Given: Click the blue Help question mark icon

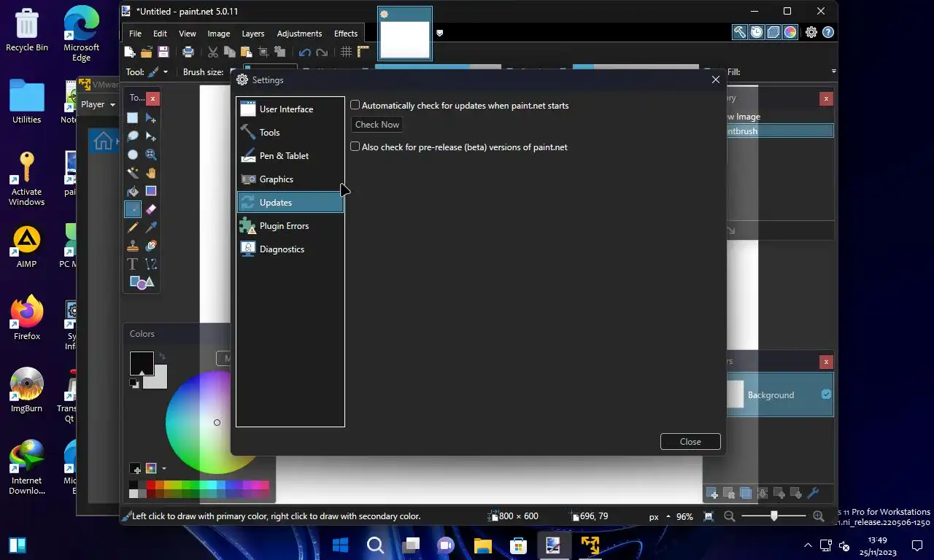Looking at the screenshot, I should point(828,32).
